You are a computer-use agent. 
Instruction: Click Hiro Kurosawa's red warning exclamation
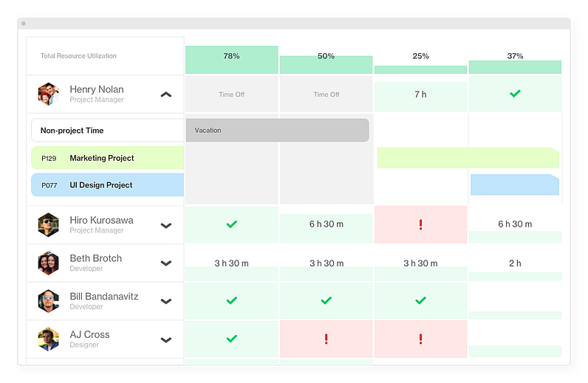(x=420, y=224)
